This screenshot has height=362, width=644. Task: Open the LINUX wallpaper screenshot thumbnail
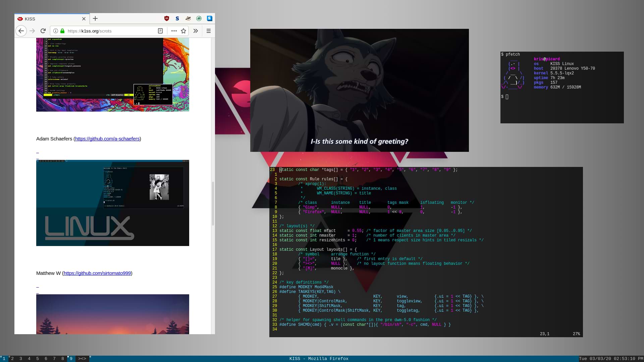(x=113, y=203)
